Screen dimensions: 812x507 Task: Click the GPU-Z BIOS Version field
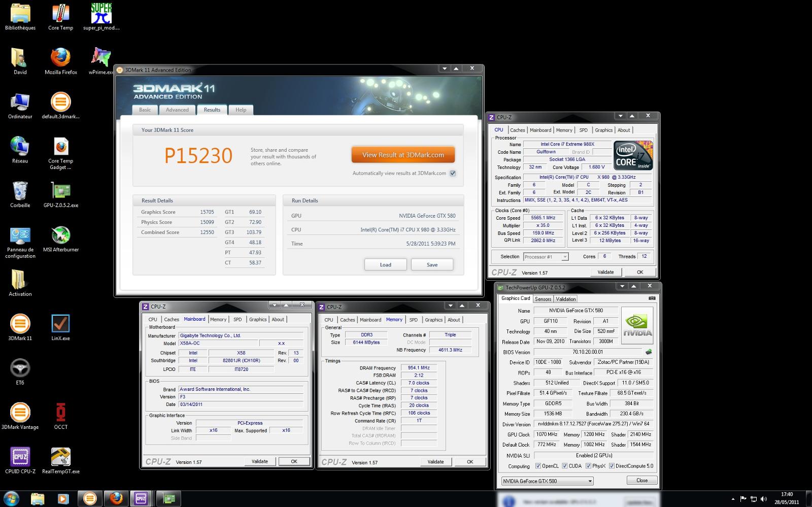point(588,352)
